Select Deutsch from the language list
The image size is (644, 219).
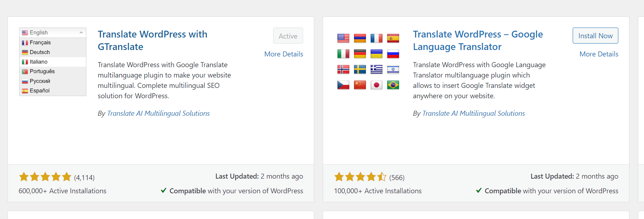click(40, 52)
